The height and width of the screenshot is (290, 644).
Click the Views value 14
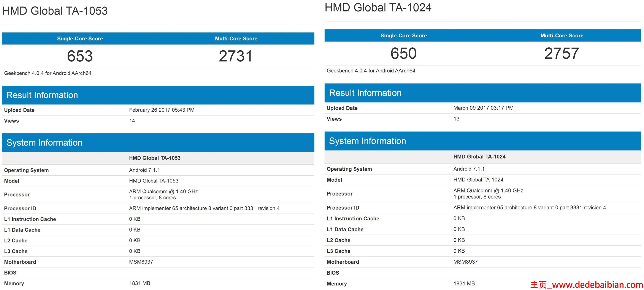[x=132, y=121]
